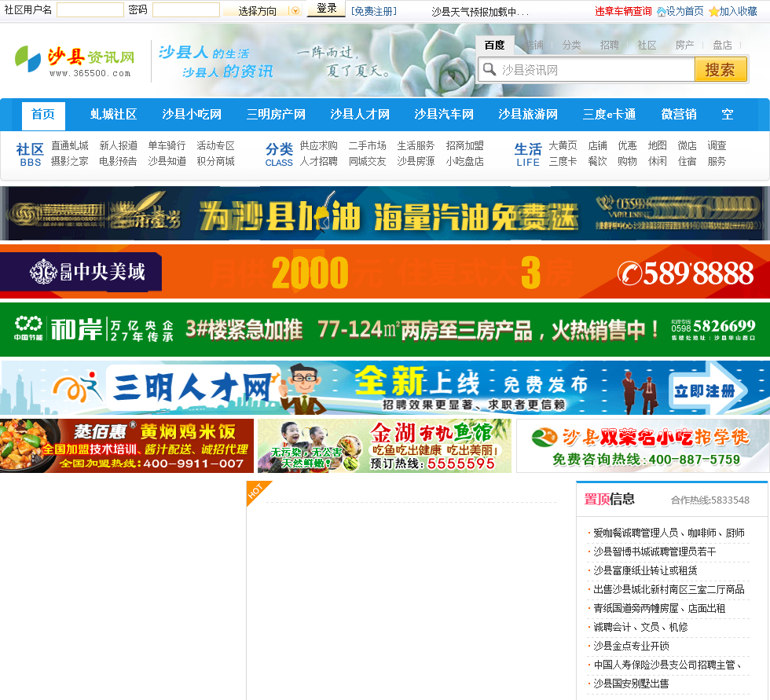Click 新人报道 link
Image resolution: width=770 pixels, height=700 pixels.
119,146
